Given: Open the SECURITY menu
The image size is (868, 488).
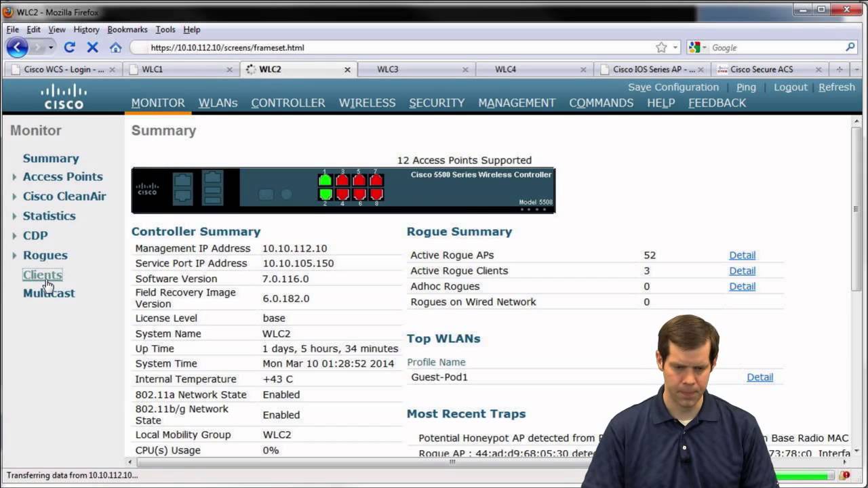Looking at the screenshot, I should (437, 103).
